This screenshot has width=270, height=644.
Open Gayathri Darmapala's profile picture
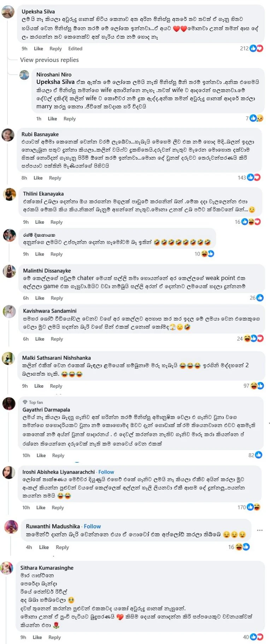click(x=9, y=404)
